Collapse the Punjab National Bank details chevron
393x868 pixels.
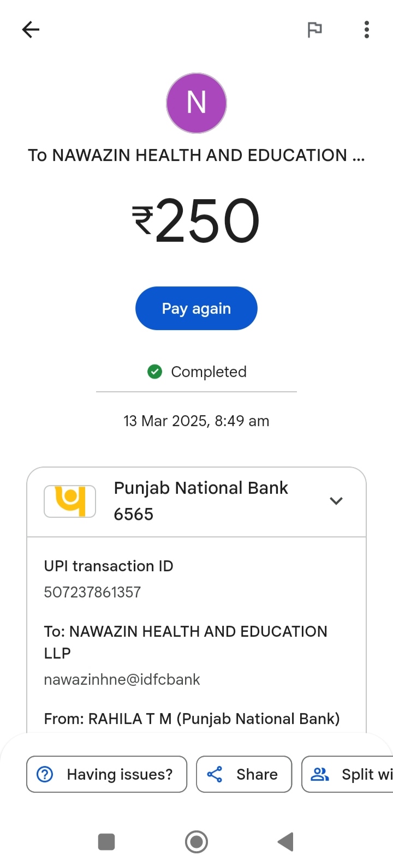point(336,501)
